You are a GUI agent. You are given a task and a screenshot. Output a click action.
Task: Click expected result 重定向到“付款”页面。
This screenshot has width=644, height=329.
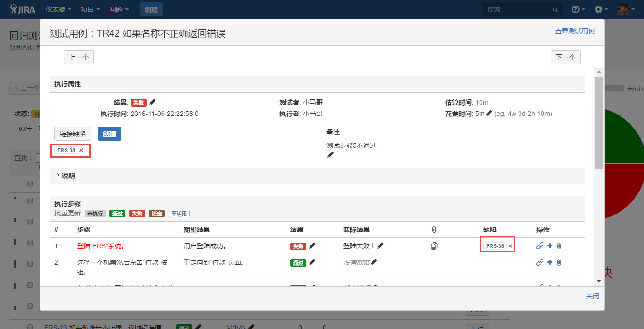(214, 262)
